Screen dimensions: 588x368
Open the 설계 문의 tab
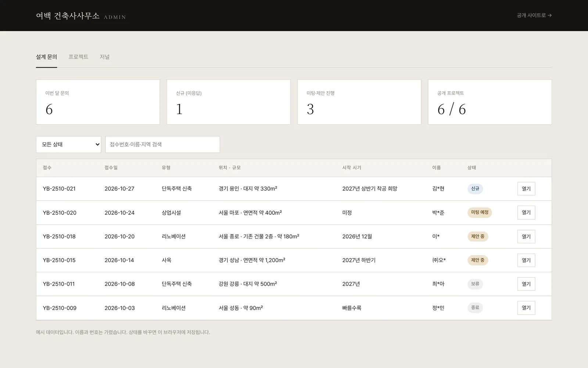coord(46,57)
